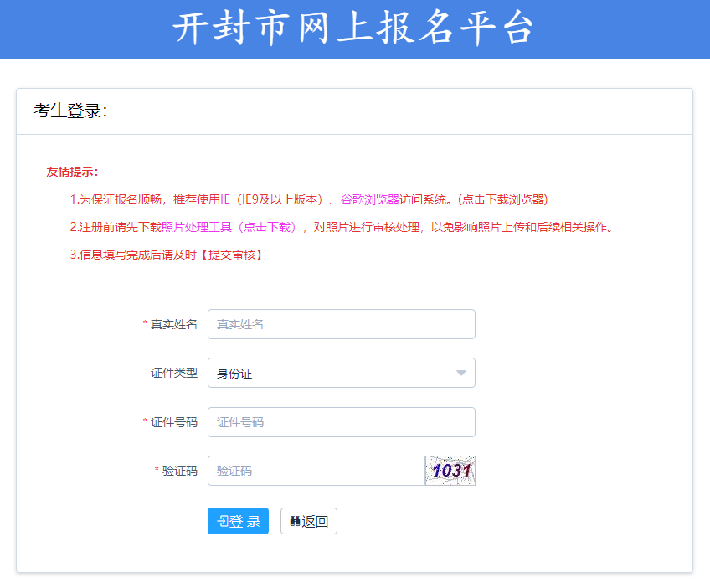Refresh the 1031 captcha image
710x588 pixels.
450,471
